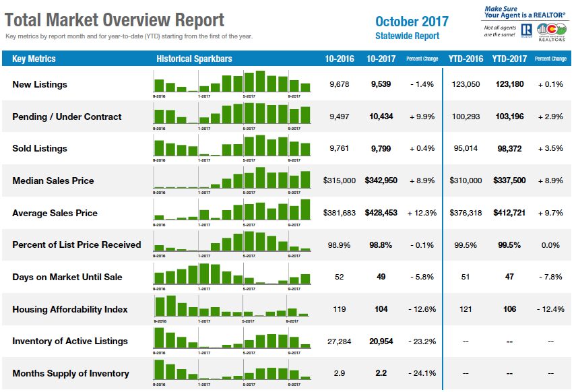Click the Inventory of Active Listings sparkbar

click(232, 341)
